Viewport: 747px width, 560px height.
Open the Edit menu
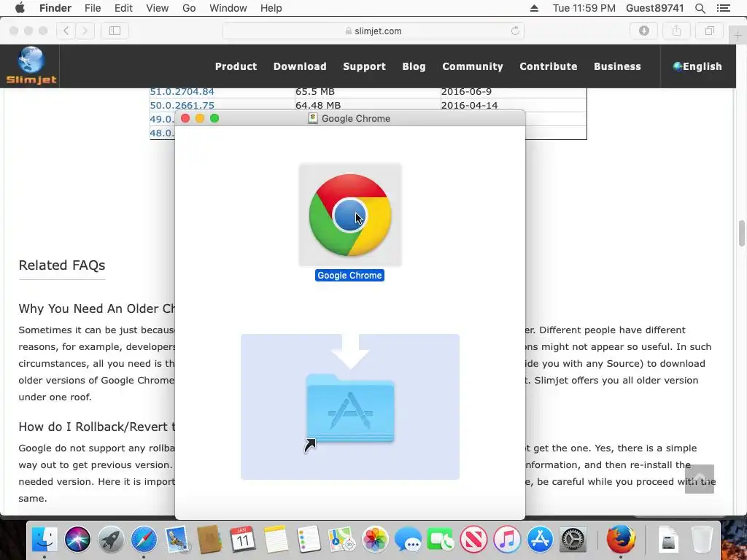123,8
